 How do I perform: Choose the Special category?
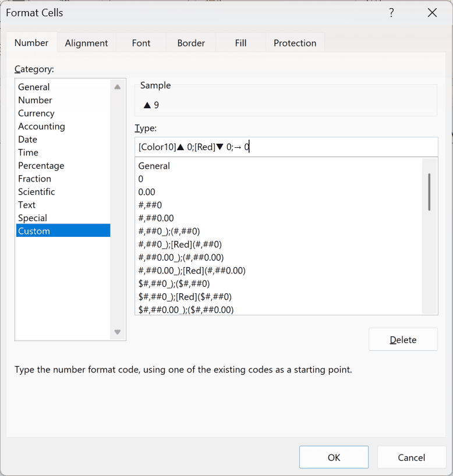point(63,218)
